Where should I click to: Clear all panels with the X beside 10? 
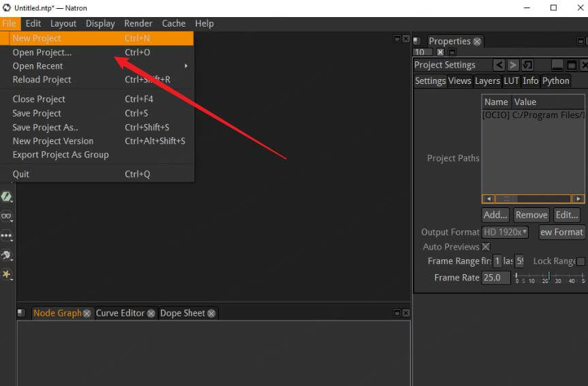[x=440, y=52]
